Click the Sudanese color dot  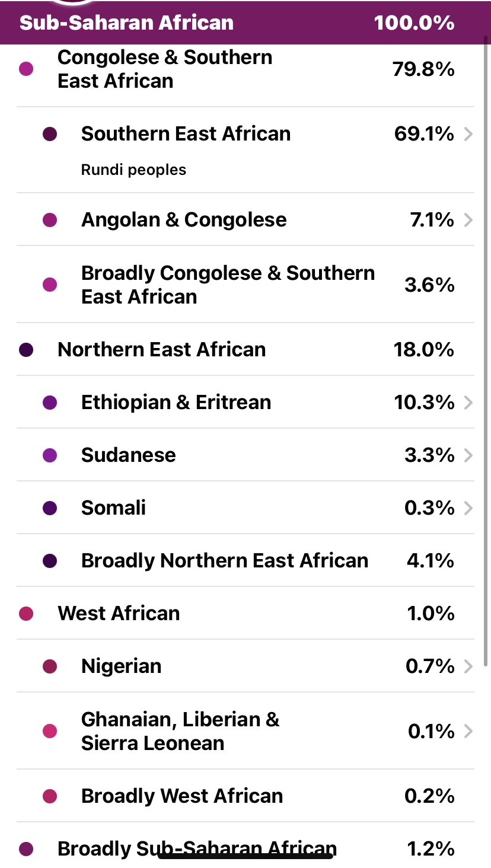(50, 455)
